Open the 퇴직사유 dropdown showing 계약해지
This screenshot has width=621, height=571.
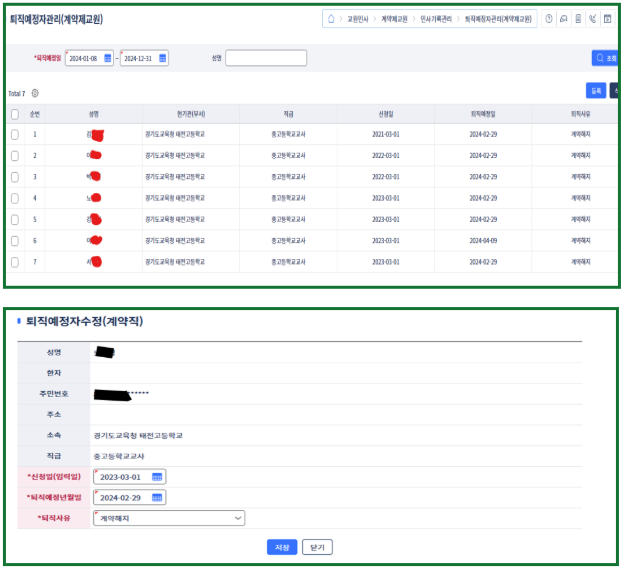(169, 518)
